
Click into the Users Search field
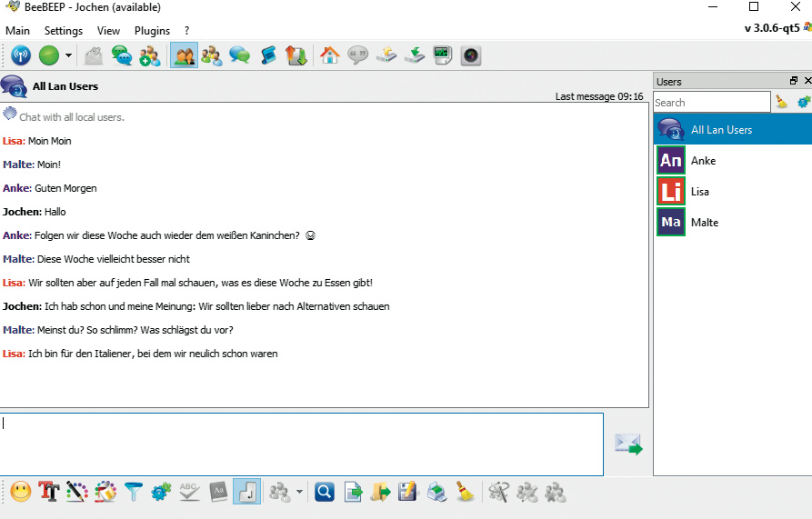point(712,103)
